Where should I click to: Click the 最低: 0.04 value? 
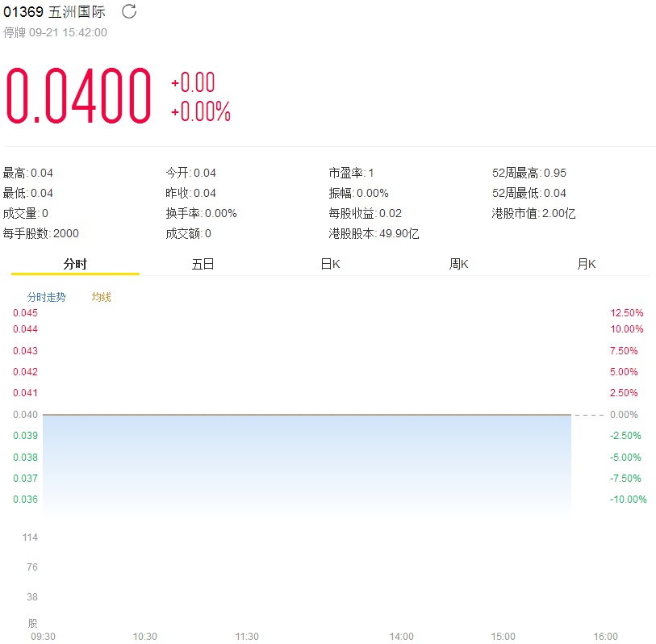point(28,193)
